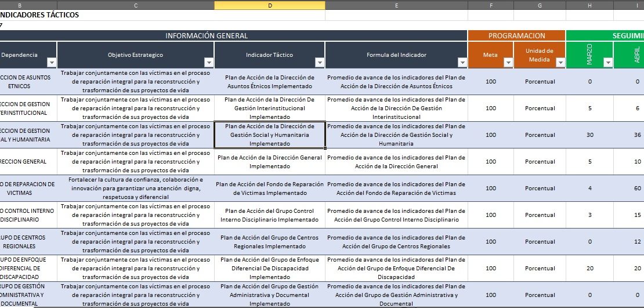644x308 pixels.
Task: Select the Unidad de Medida header cell
Action: [540, 55]
